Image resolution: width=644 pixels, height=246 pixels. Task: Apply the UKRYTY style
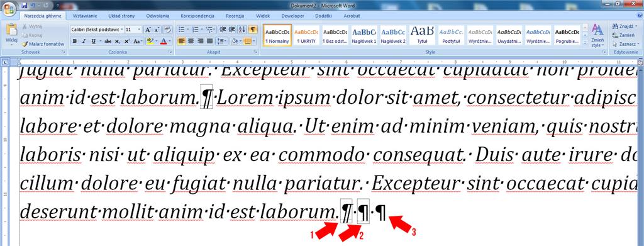pos(306,36)
